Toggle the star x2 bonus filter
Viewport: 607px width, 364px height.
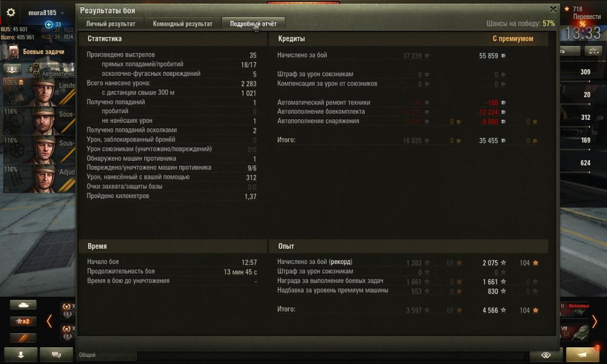pyautogui.click(x=23, y=322)
